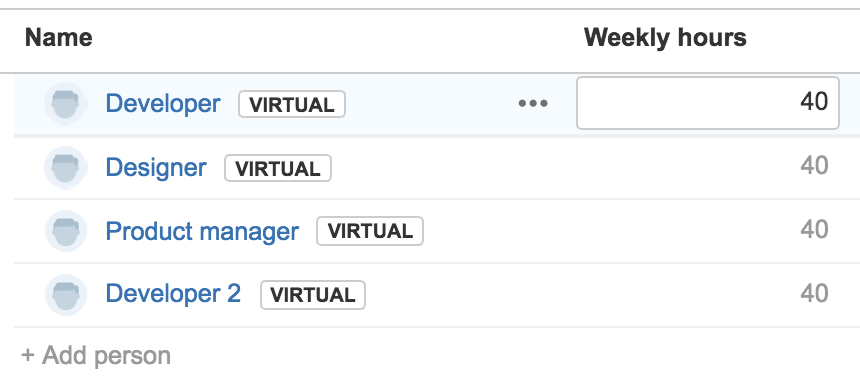Click VIRTUAL badge next to Developer
This screenshot has width=860, height=388.
[292, 104]
